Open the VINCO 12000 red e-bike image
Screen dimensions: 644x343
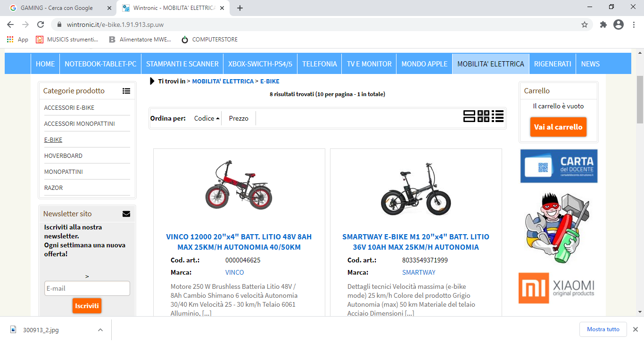(239, 185)
